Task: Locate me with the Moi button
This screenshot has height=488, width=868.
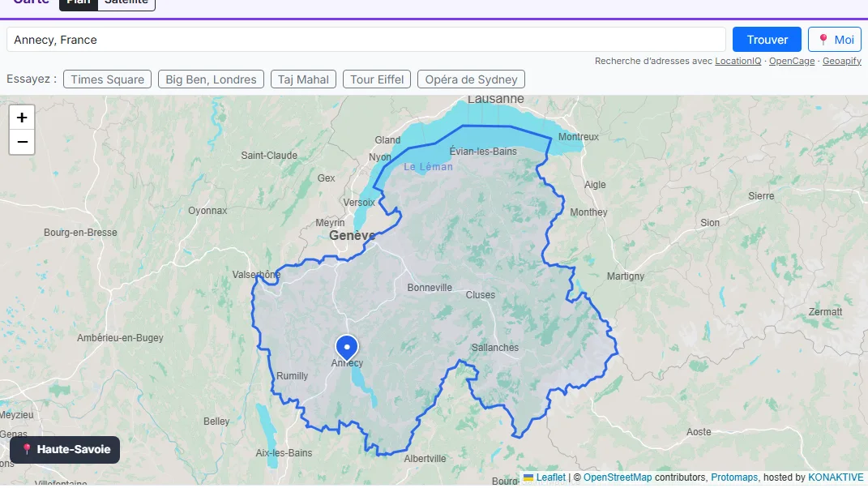Action: [x=835, y=40]
